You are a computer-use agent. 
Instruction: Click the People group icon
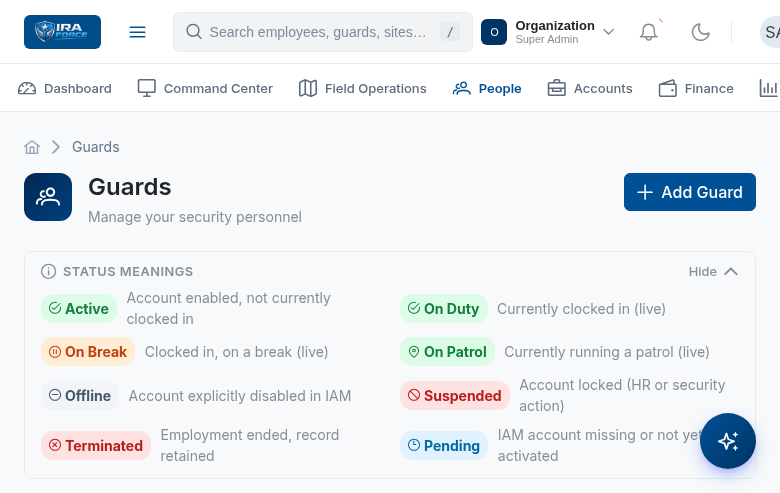point(462,89)
